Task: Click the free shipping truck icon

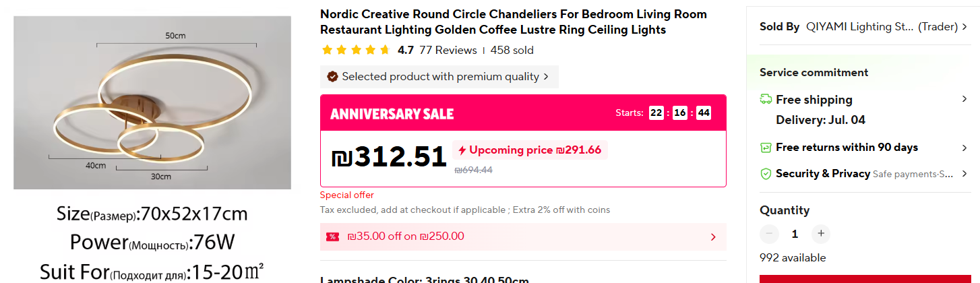Action: (x=766, y=100)
